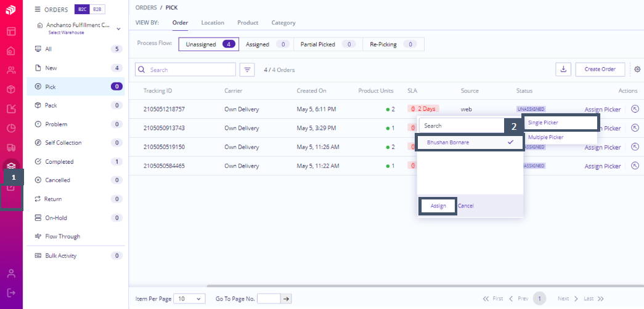644x309 pixels.
Task: Open All orders in sidebar
Action: point(76,49)
